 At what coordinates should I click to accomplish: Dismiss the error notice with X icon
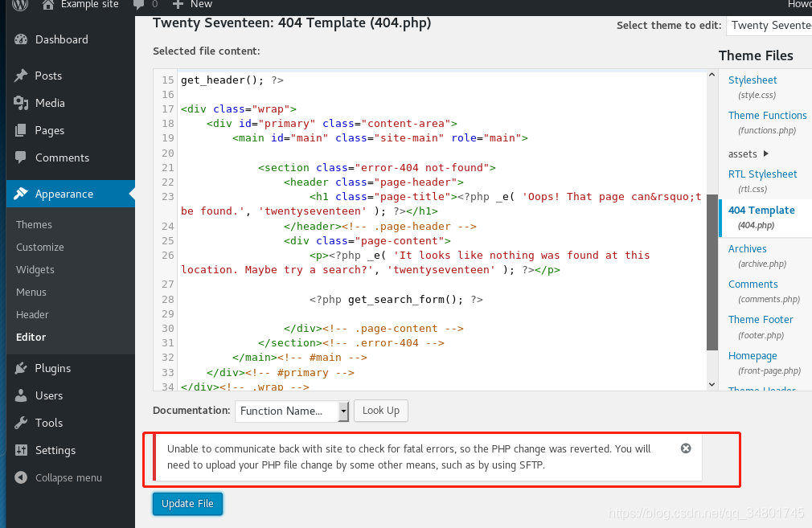(686, 448)
